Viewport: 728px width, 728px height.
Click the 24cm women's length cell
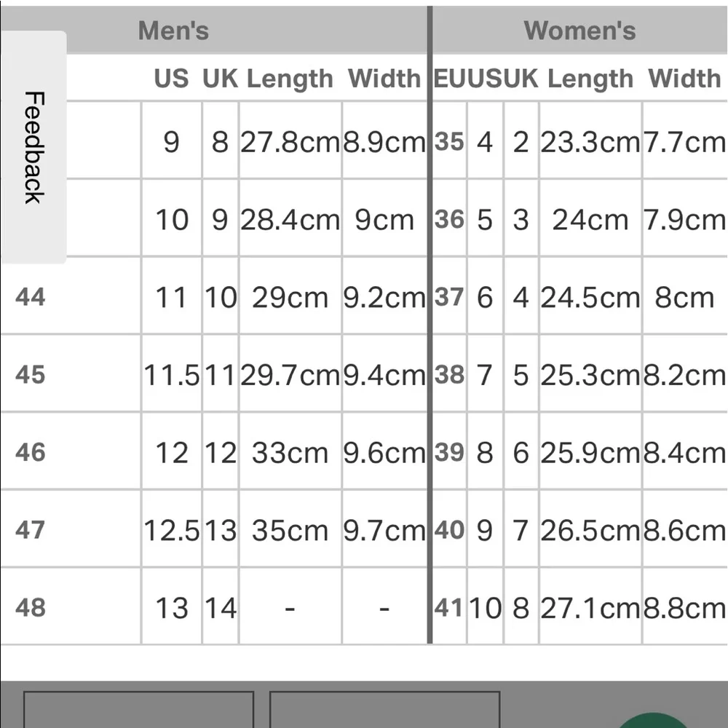click(x=590, y=220)
